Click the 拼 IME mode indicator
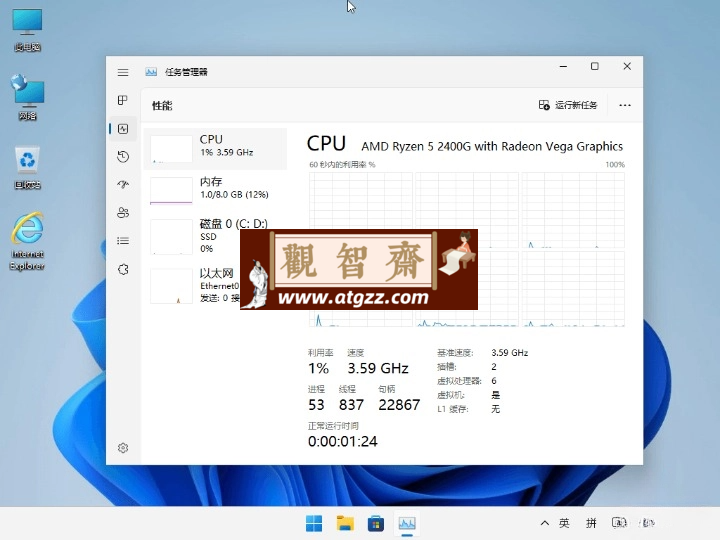 tap(591, 523)
